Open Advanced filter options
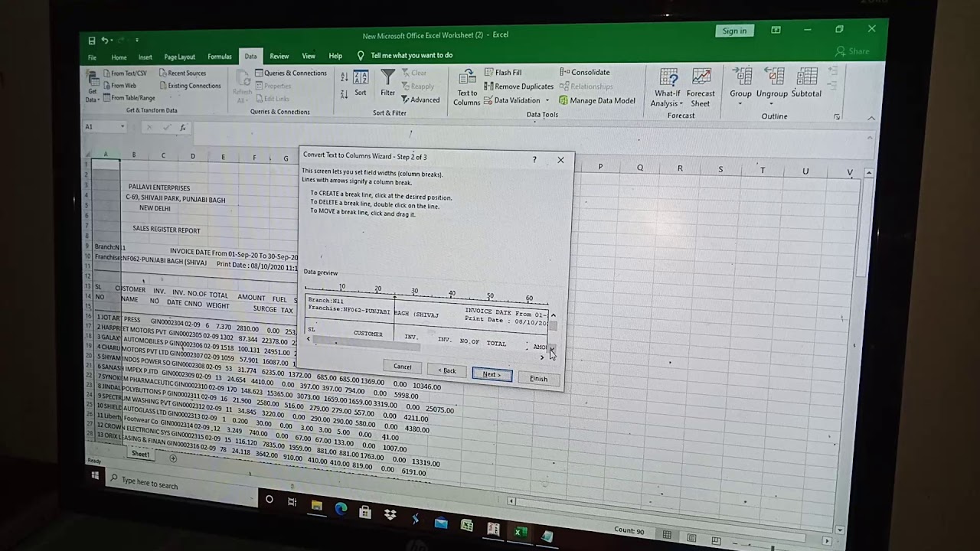The width and height of the screenshot is (980, 551). 420,99
